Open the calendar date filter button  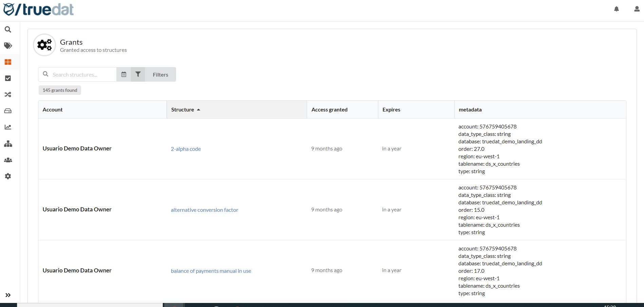[124, 75]
